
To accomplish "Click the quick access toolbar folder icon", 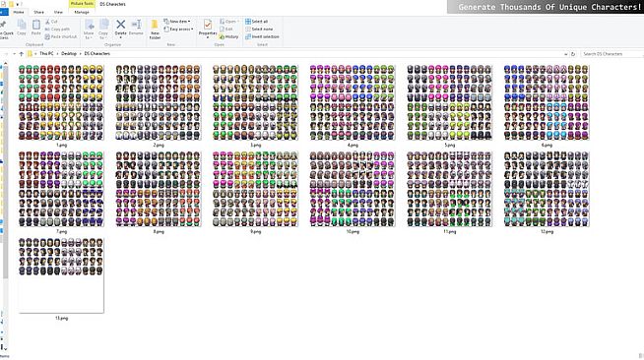I will pyautogui.click(x=11, y=4).
